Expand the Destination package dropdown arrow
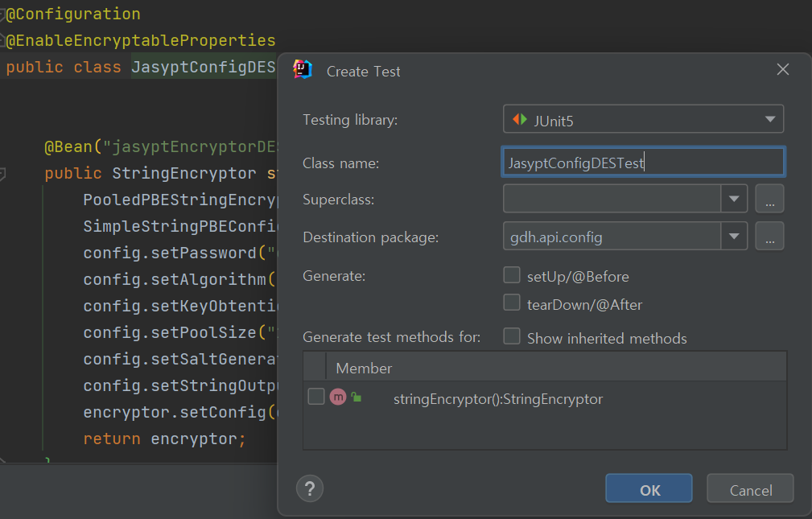The image size is (812, 519). tap(734, 237)
